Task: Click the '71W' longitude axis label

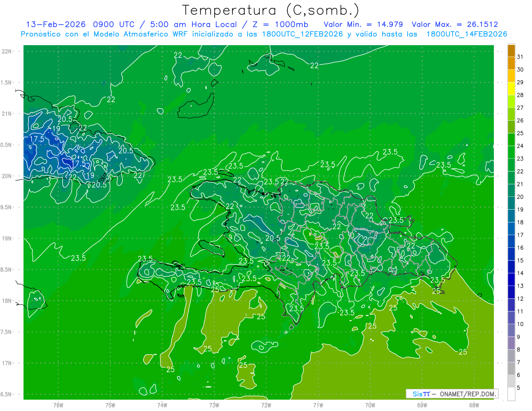Action: (x=318, y=405)
